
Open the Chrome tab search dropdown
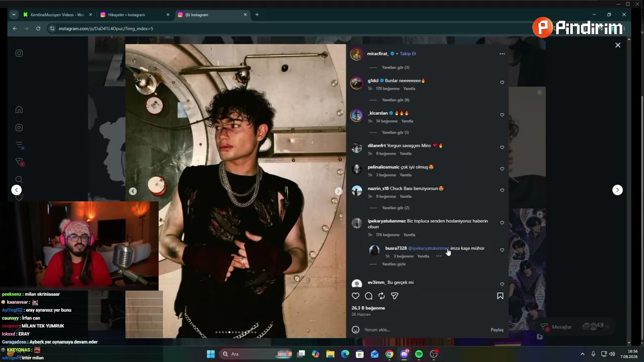(14, 15)
